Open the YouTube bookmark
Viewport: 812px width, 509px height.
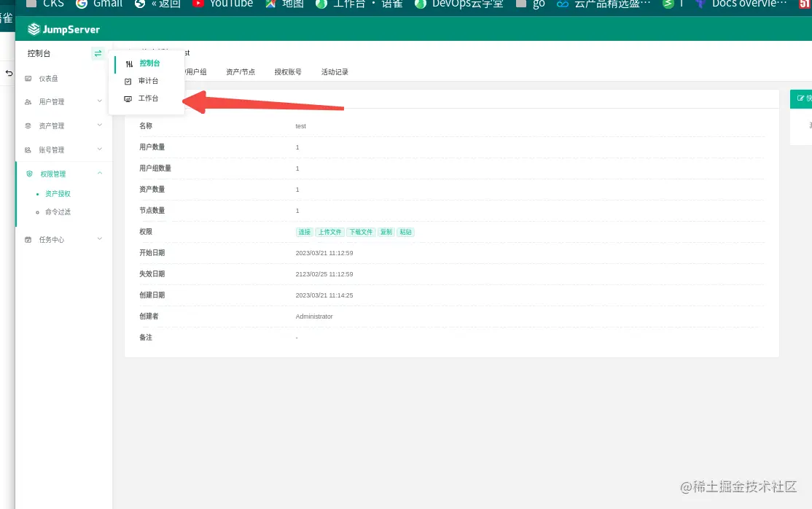[222, 4]
